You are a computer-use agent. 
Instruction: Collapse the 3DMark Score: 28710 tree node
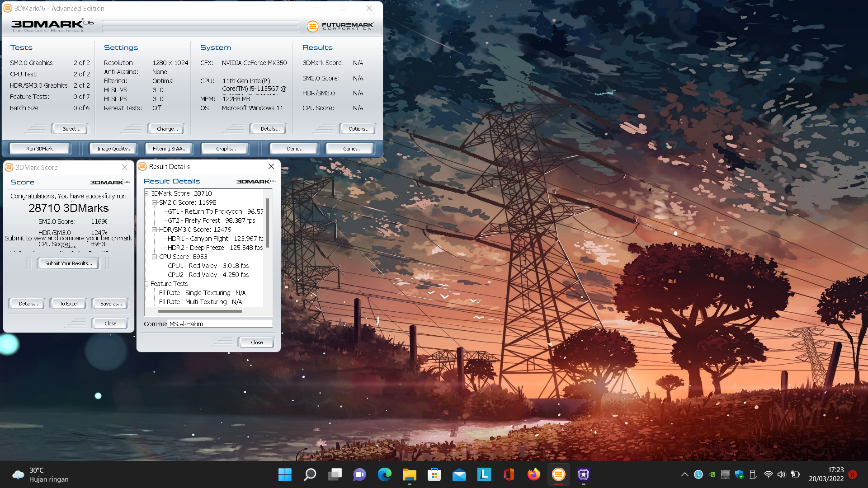(147, 193)
